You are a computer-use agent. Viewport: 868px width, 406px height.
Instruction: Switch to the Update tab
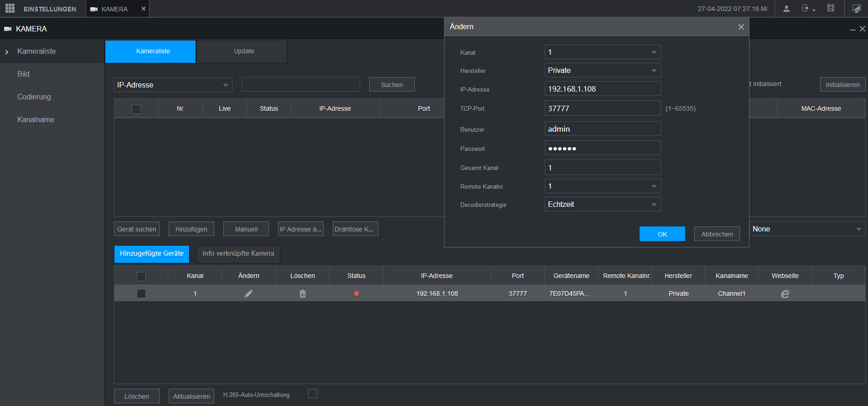(243, 51)
